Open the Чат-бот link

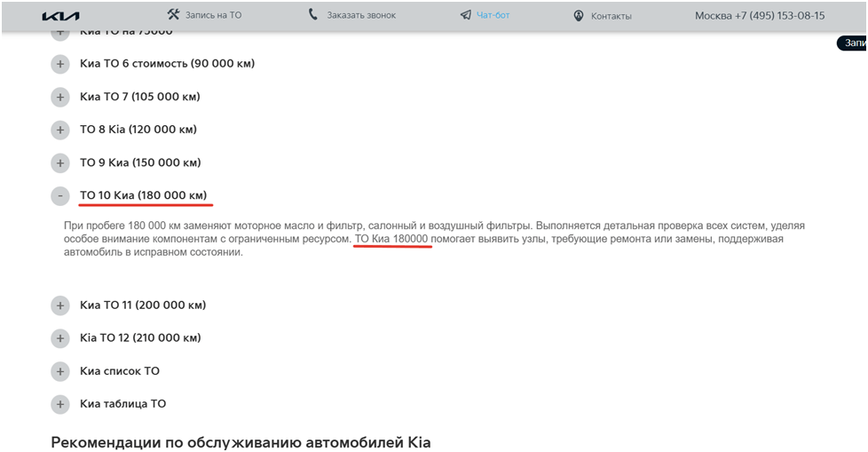[493, 15]
